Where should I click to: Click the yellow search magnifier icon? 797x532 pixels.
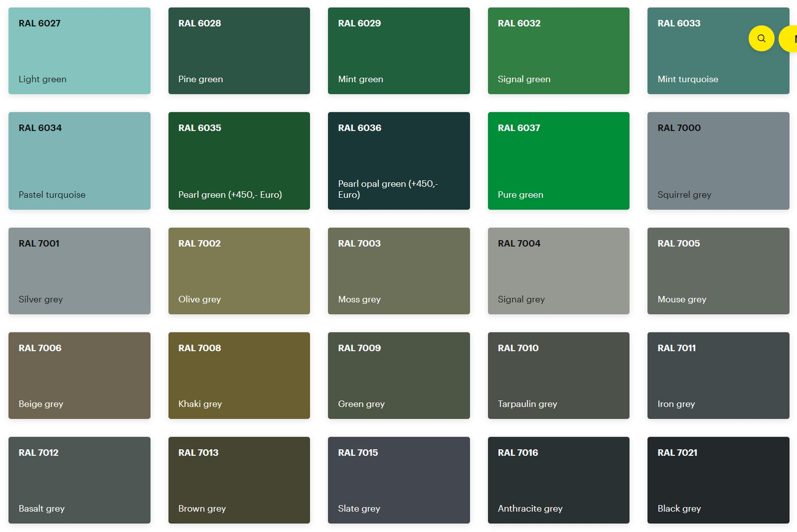pos(761,39)
